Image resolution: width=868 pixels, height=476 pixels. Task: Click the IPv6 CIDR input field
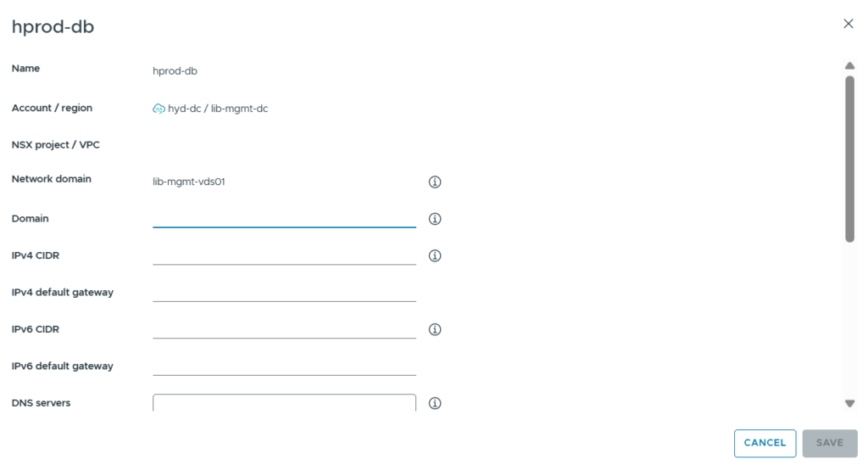[284, 328]
